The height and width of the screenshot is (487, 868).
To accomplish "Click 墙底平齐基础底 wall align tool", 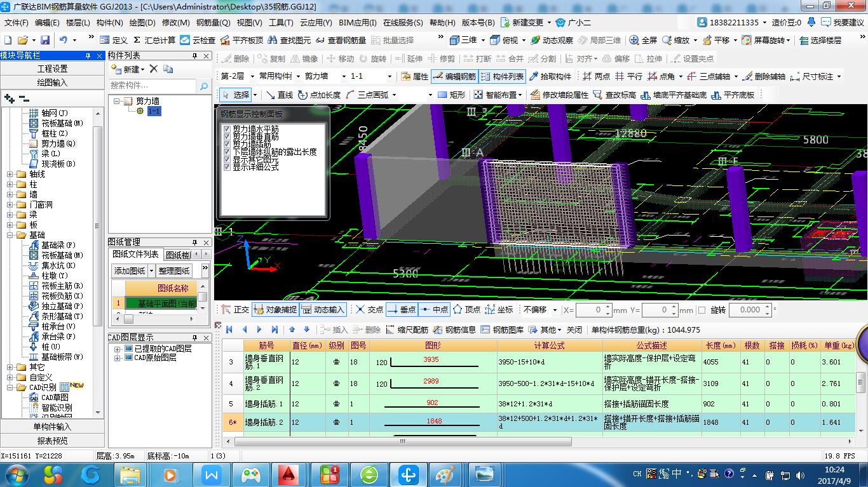I will pyautogui.click(x=673, y=95).
